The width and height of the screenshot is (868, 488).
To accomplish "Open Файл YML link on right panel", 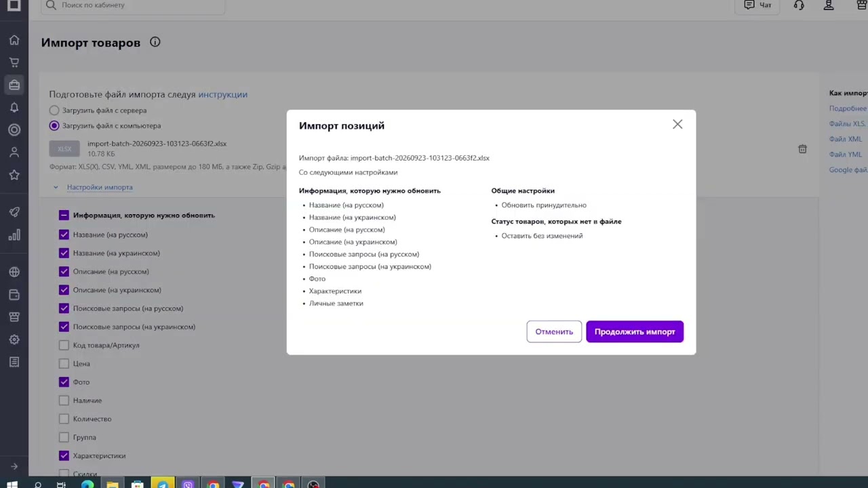I will [x=846, y=155].
